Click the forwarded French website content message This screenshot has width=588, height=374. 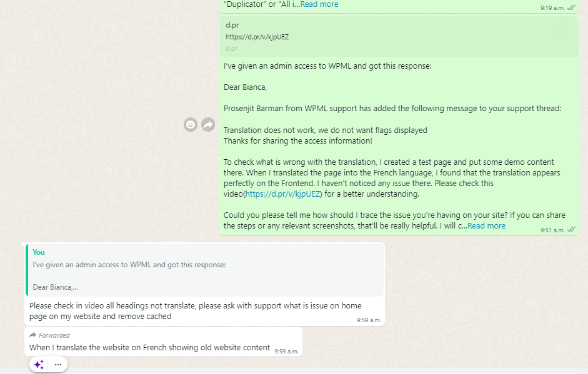(164, 342)
